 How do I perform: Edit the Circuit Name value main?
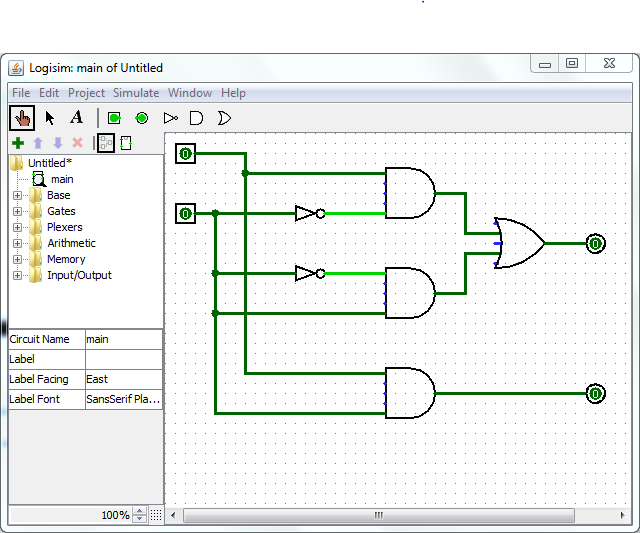click(x=124, y=339)
